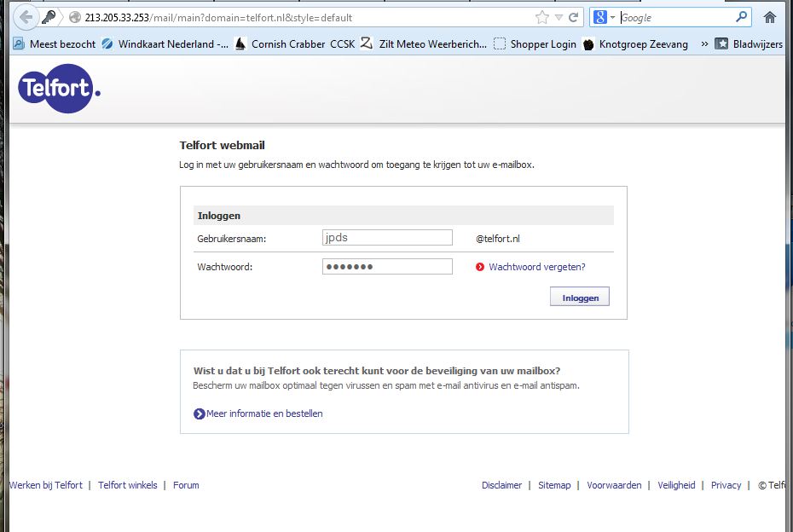793x532 pixels.
Task: Click the red arrow icon beside Wachtwoord vergeten
Action: 480,267
